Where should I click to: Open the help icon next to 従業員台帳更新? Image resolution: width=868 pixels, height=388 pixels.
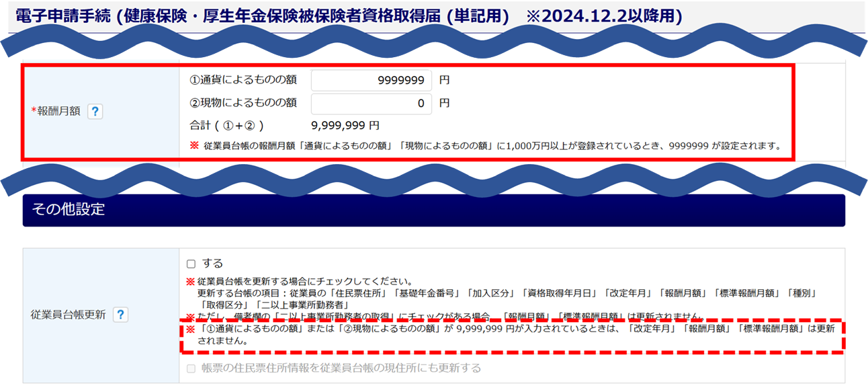120,314
